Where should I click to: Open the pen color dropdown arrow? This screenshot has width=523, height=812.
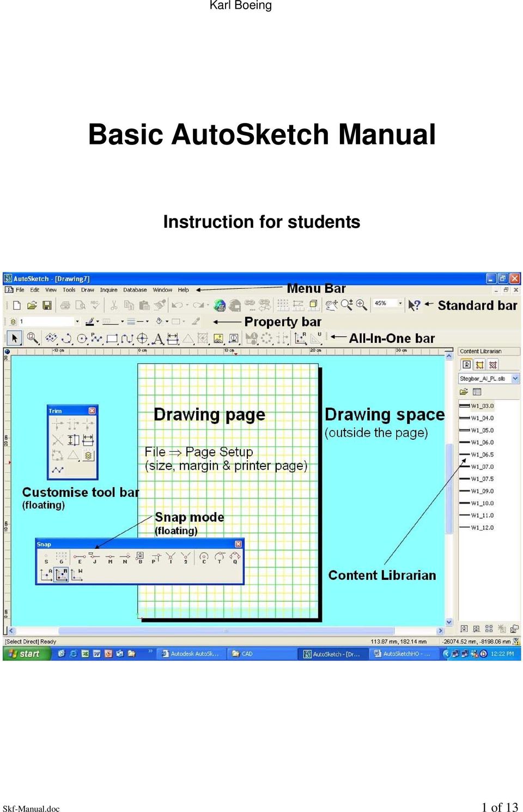coord(98,322)
